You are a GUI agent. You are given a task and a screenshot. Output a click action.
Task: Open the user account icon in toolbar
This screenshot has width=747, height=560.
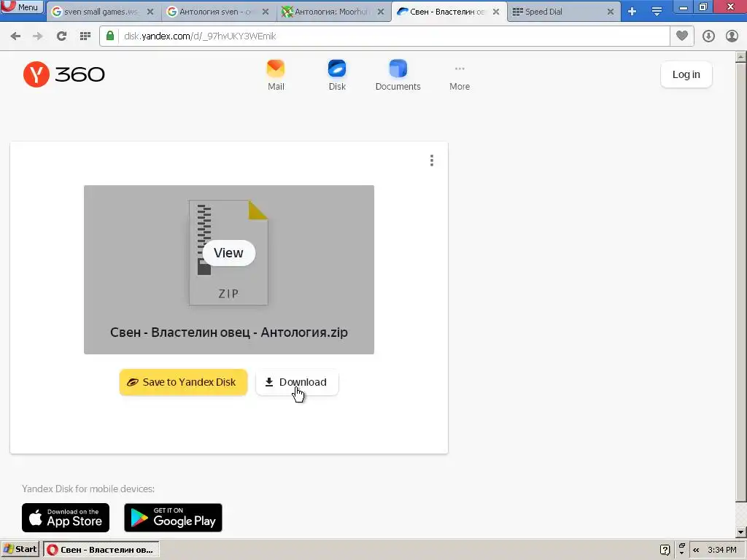tap(732, 36)
